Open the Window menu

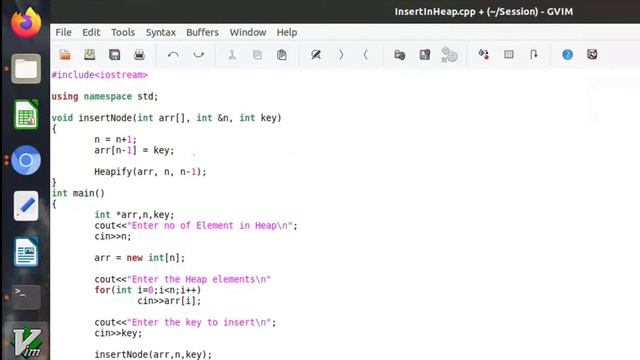coord(248,32)
